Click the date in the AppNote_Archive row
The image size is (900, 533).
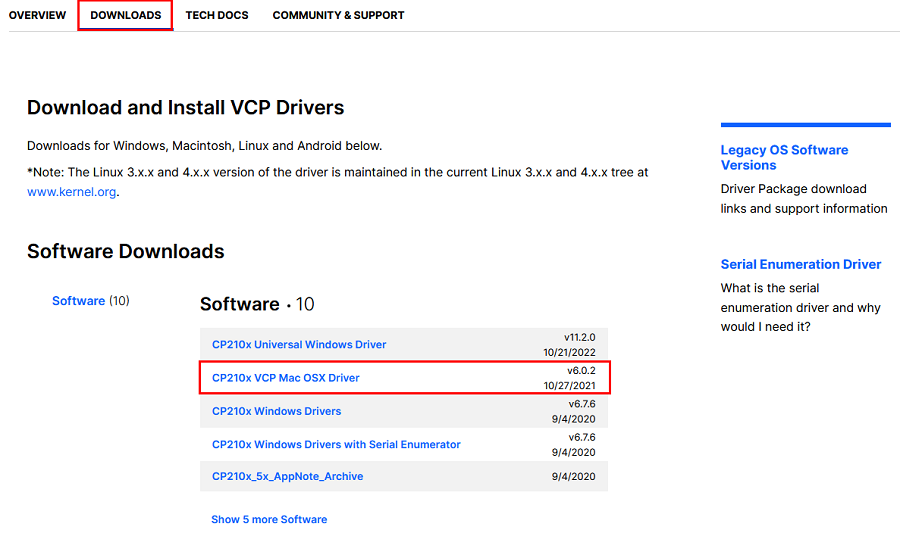coord(574,477)
